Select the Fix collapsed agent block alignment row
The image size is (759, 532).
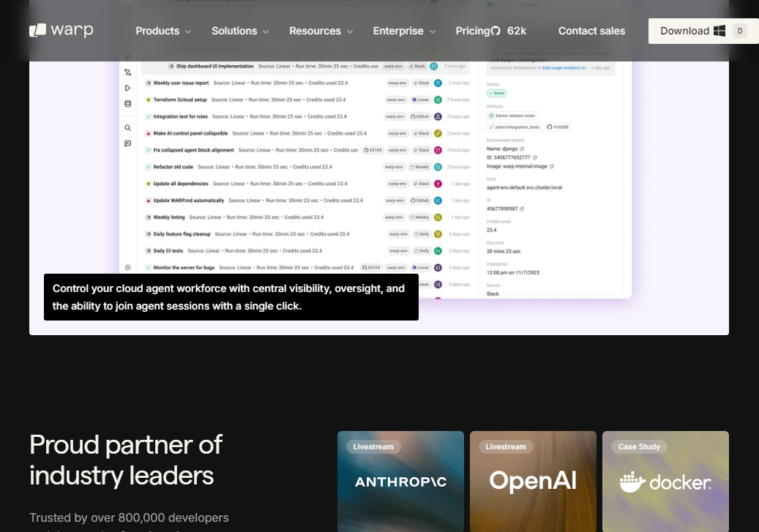304,150
